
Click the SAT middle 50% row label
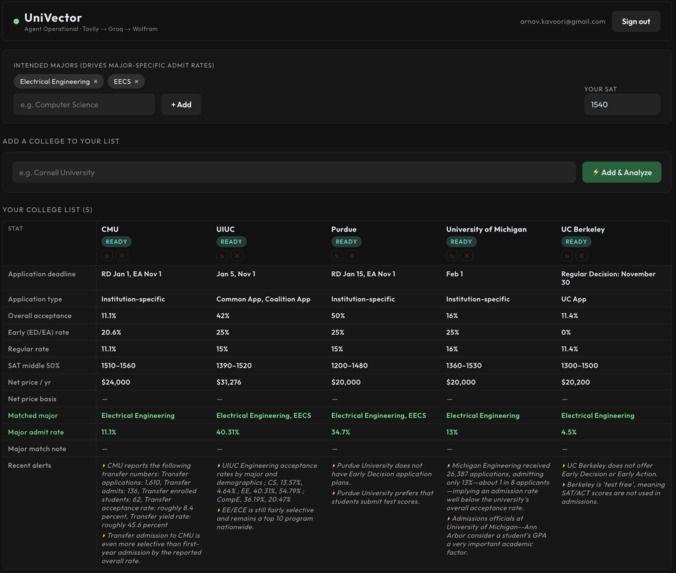(x=34, y=366)
